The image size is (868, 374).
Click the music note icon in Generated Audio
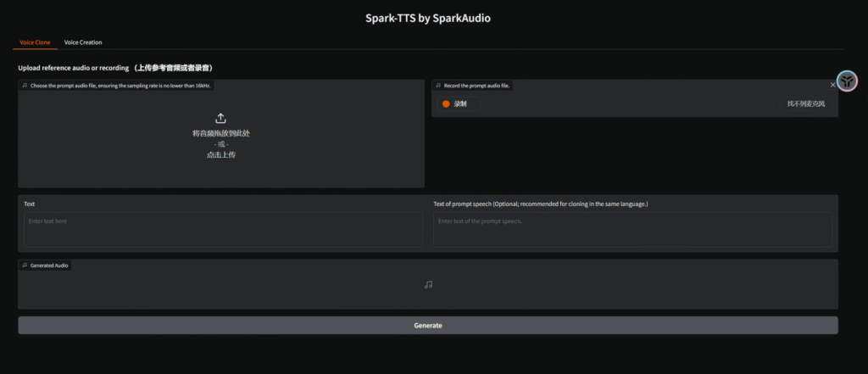[x=428, y=285]
